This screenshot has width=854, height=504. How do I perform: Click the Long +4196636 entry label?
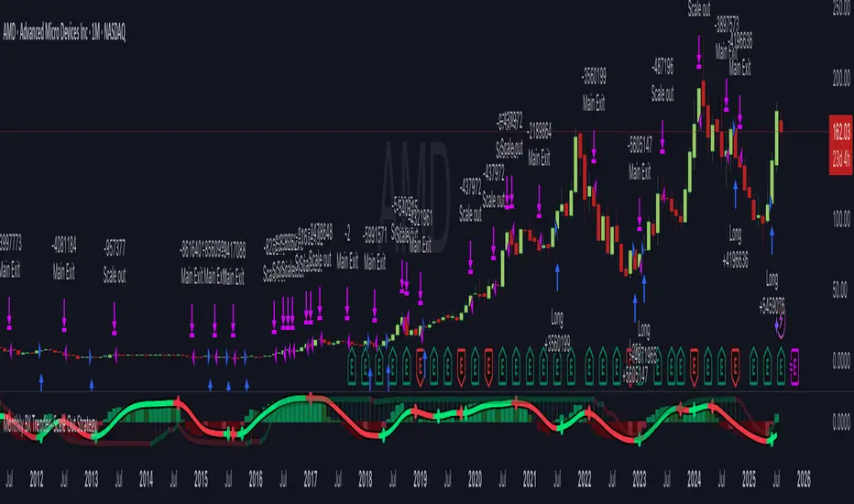pyautogui.click(x=735, y=247)
